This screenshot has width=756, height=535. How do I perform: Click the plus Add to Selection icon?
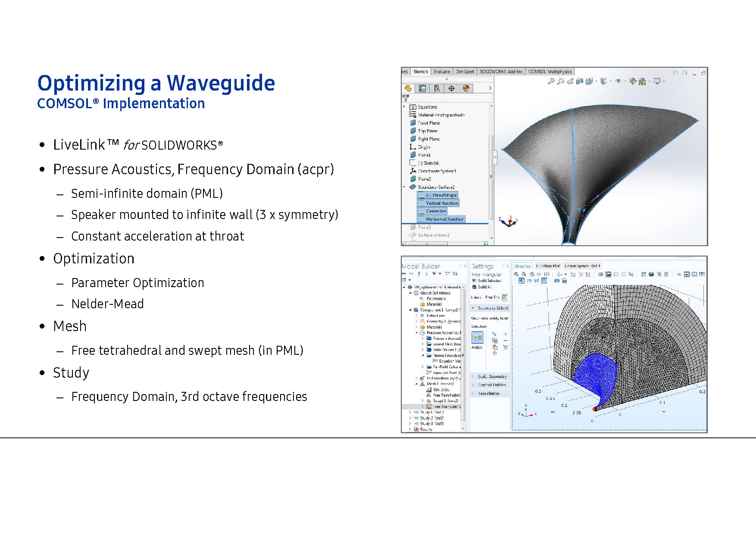click(x=506, y=334)
